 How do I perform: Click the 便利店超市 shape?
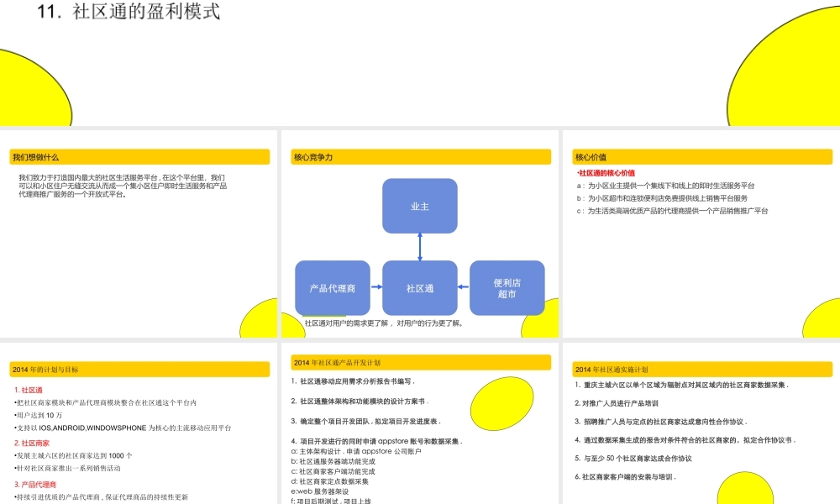coord(508,286)
